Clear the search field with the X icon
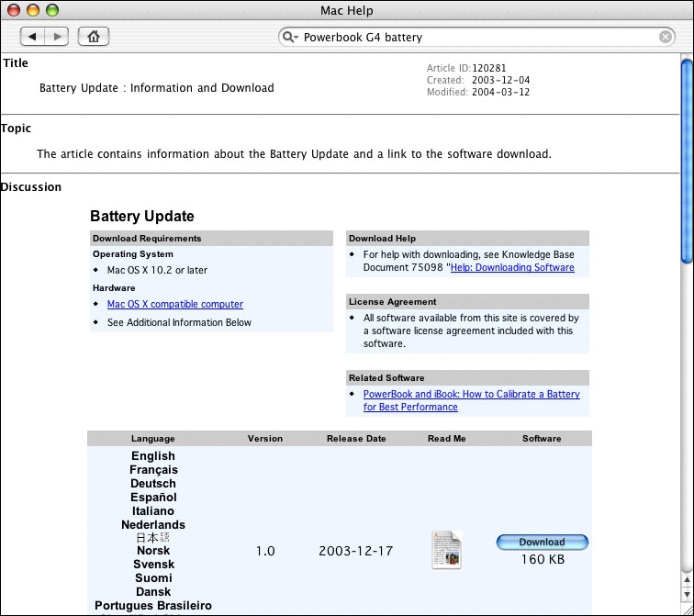Image resolution: width=694 pixels, height=616 pixels. [x=665, y=37]
